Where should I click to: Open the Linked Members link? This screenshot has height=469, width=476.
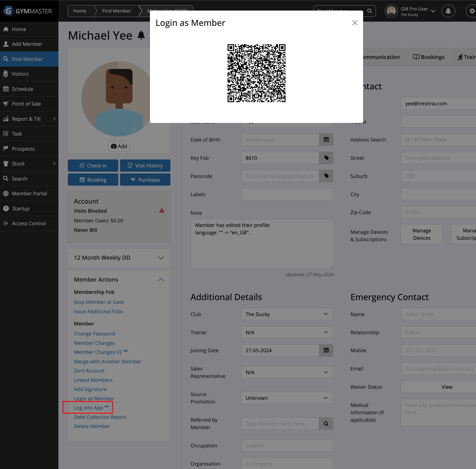[93, 380]
